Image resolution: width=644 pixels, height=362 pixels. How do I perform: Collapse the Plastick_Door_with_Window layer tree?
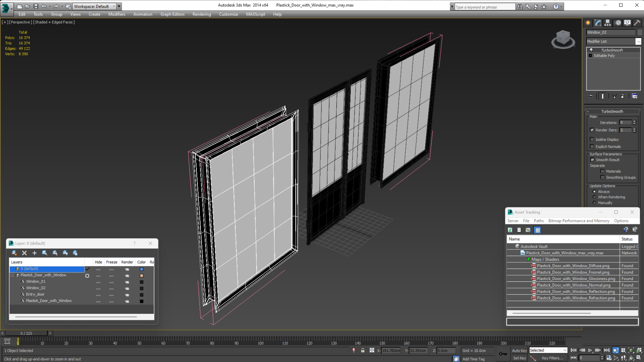click(x=12, y=275)
